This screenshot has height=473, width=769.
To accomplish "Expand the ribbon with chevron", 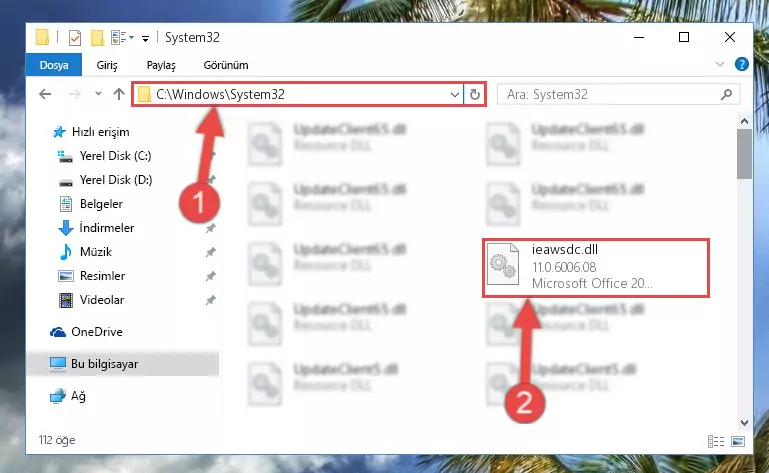I will tap(719, 64).
